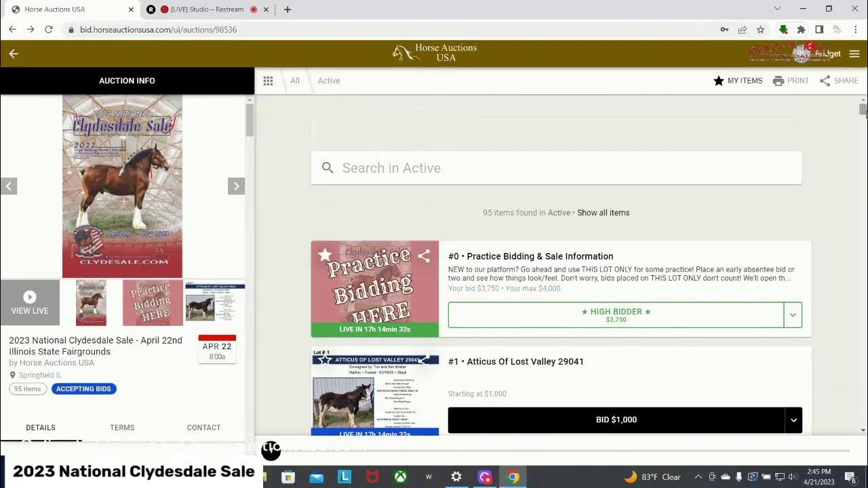Click the address bar URL
868x488 pixels.
158,30
